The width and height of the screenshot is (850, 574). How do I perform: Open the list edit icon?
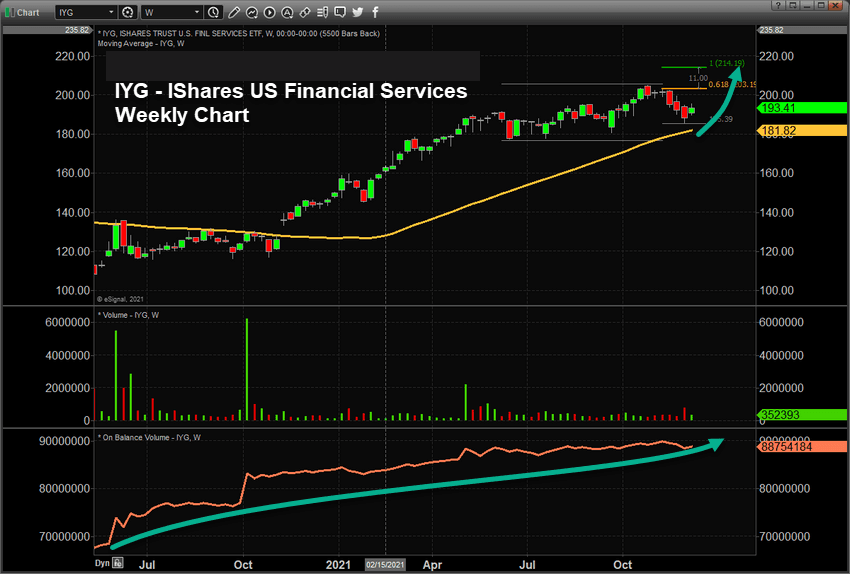point(323,12)
